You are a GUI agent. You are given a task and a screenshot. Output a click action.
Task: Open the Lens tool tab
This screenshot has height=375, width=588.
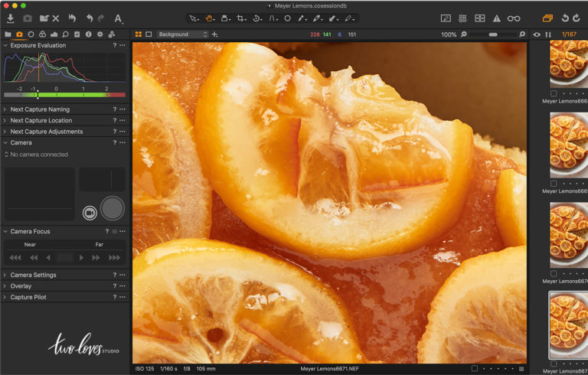(31, 34)
